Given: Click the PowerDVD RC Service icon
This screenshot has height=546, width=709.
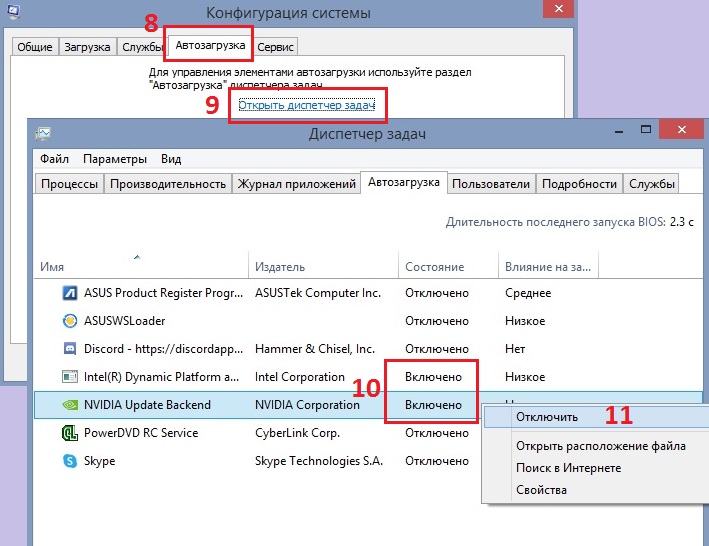Looking at the screenshot, I should 70,433.
